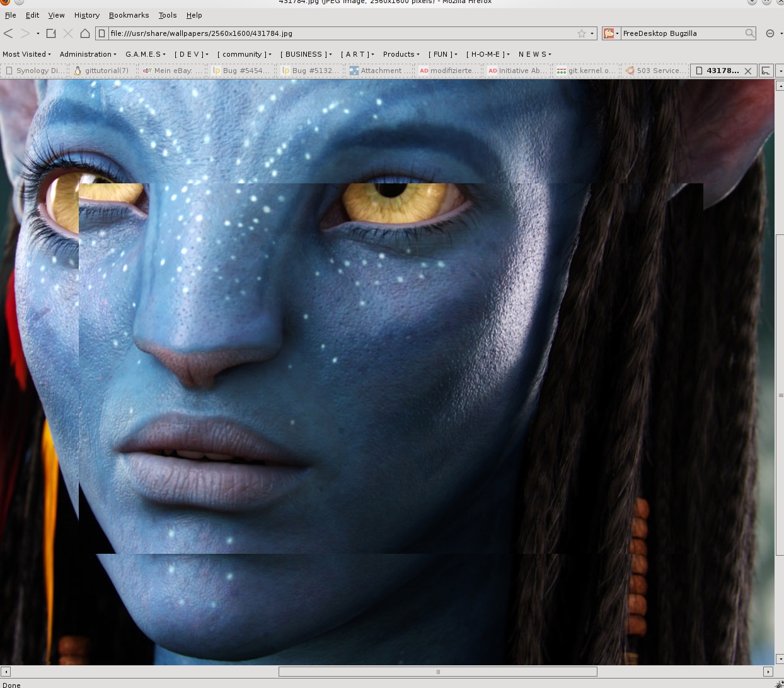The image size is (784, 688).
Task: Open the URL bar history dropdown
Action: (x=592, y=33)
